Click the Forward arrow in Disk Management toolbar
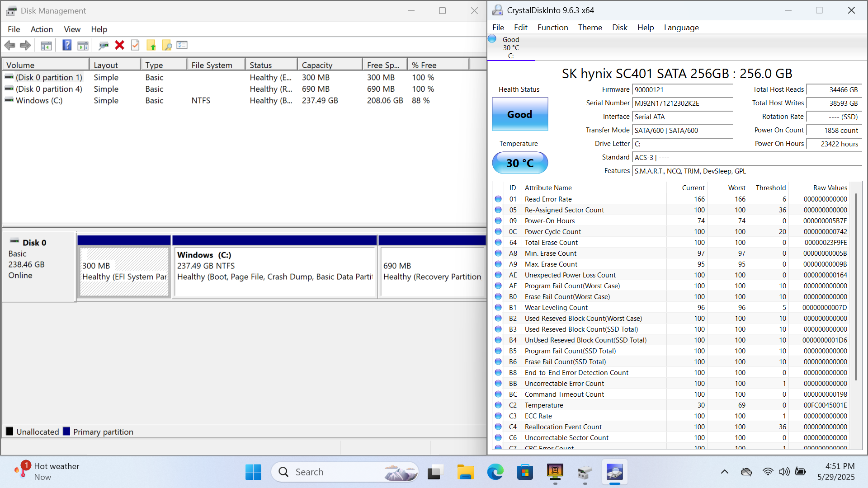This screenshot has width=868, height=488. pyautogui.click(x=25, y=45)
